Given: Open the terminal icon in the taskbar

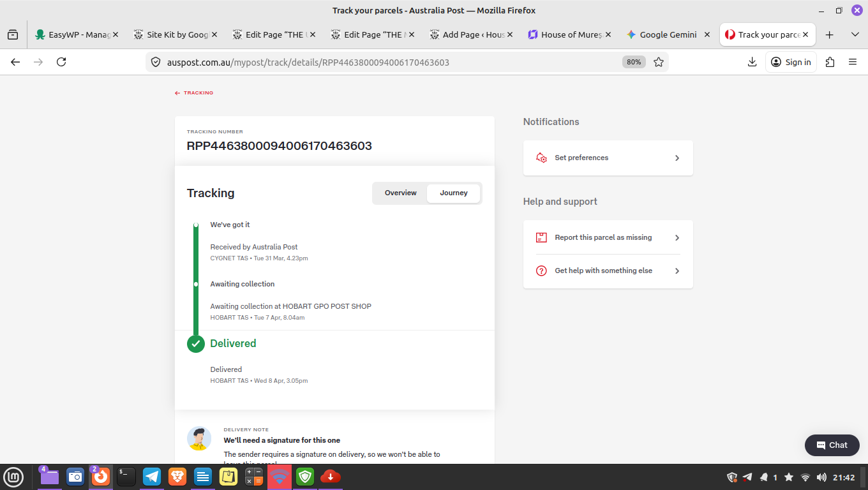Looking at the screenshot, I should [x=126, y=477].
